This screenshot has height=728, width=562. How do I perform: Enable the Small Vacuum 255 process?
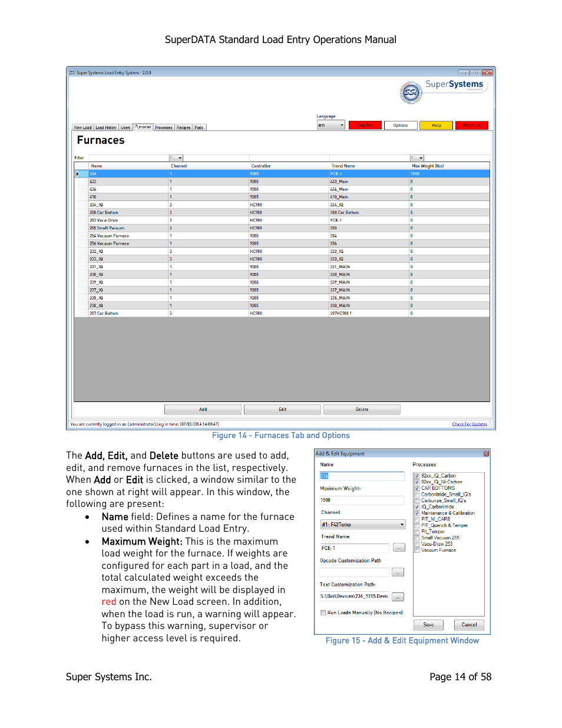point(417,538)
